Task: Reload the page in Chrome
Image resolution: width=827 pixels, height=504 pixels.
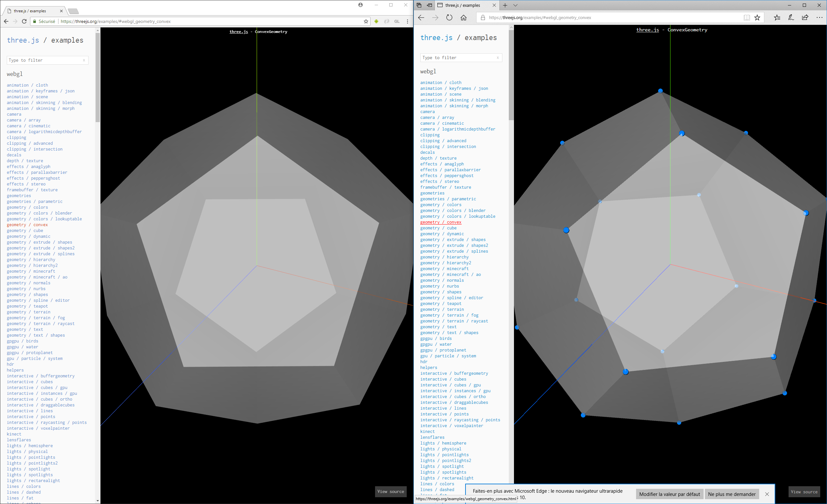Action: pyautogui.click(x=24, y=21)
